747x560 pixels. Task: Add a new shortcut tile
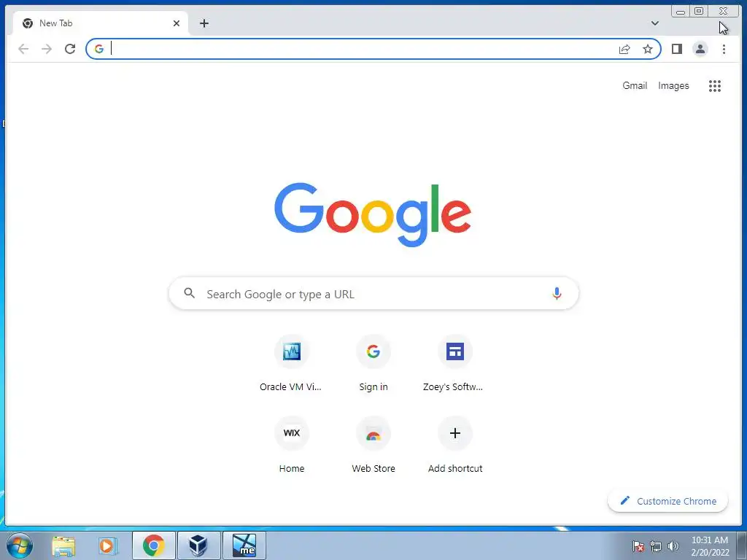point(455,446)
